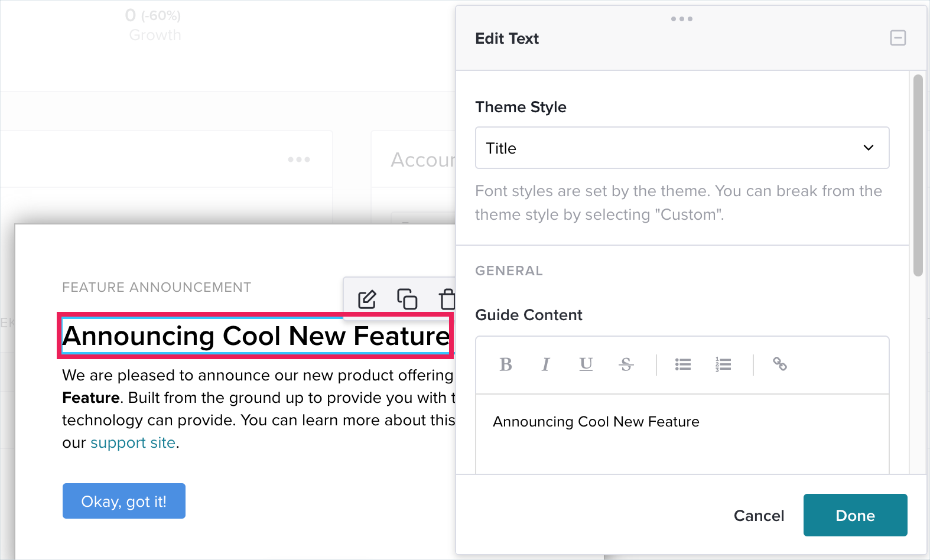Apply underline formatting icon
This screenshot has width=930, height=560.
pyautogui.click(x=586, y=364)
